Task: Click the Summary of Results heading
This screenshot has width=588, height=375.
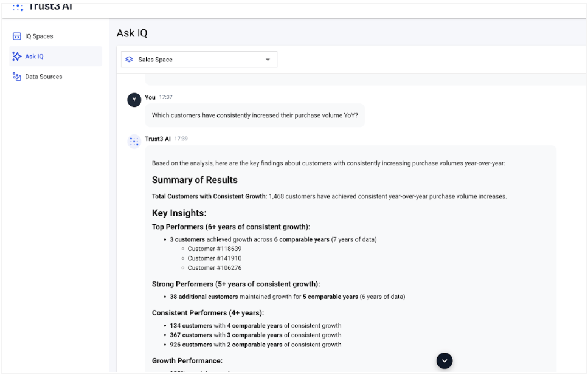Action: tap(195, 180)
